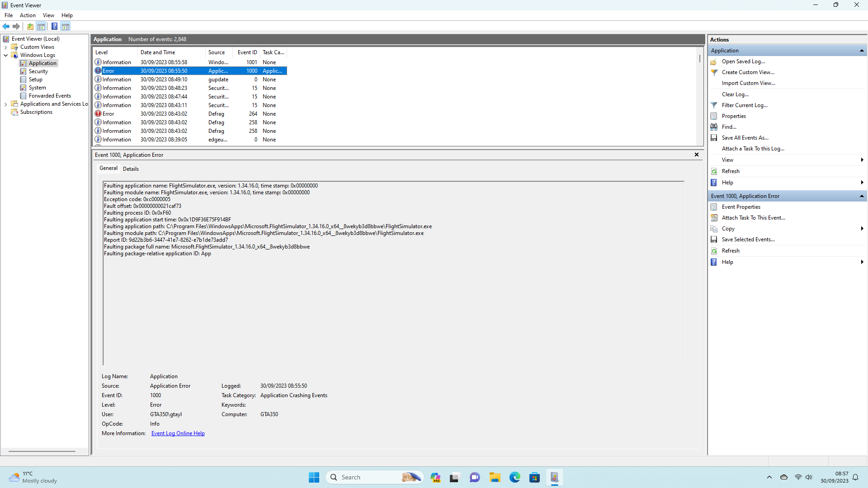Select the Security log in the tree
The height and width of the screenshot is (488, 868).
(39, 71)
